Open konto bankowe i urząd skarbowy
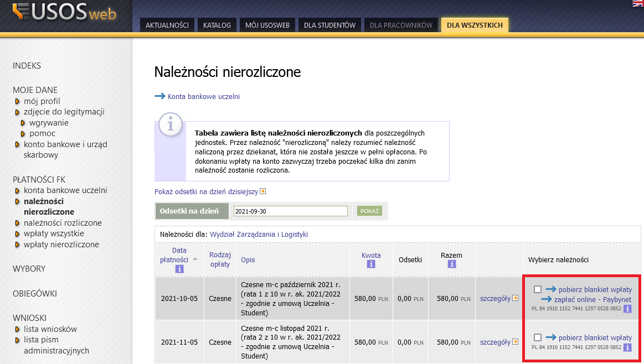Image resolution: width=644 pixels, height=364 pixels. [x=65, y=150]
